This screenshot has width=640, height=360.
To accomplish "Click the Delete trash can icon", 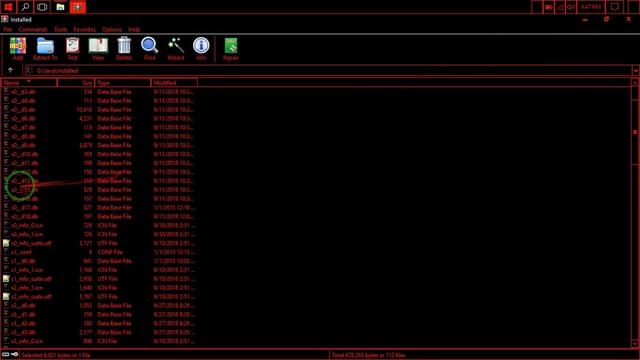I will [124, 46].
